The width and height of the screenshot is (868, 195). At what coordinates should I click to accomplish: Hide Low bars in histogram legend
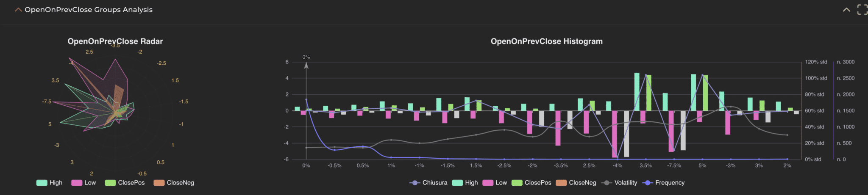(x=495, y=183)
